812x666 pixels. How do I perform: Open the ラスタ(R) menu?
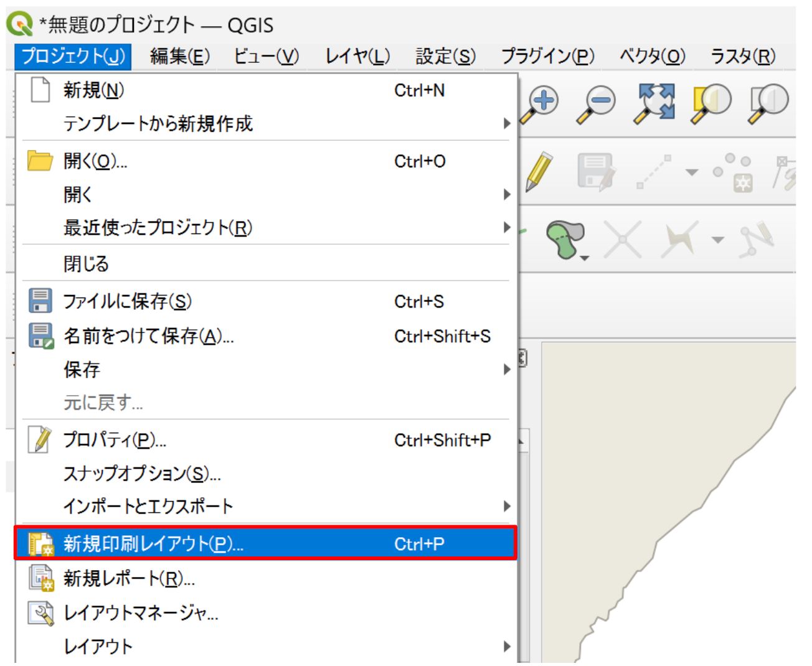743,57
